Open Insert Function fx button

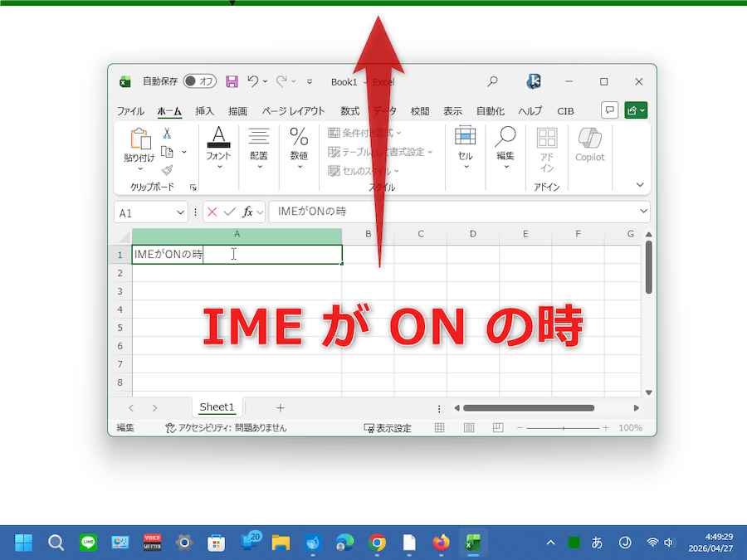247,212
